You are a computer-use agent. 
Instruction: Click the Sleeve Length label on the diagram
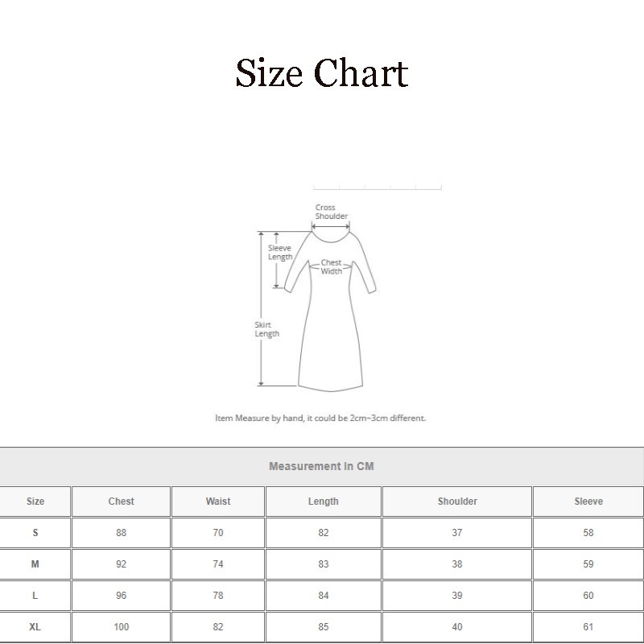(280, 254)
